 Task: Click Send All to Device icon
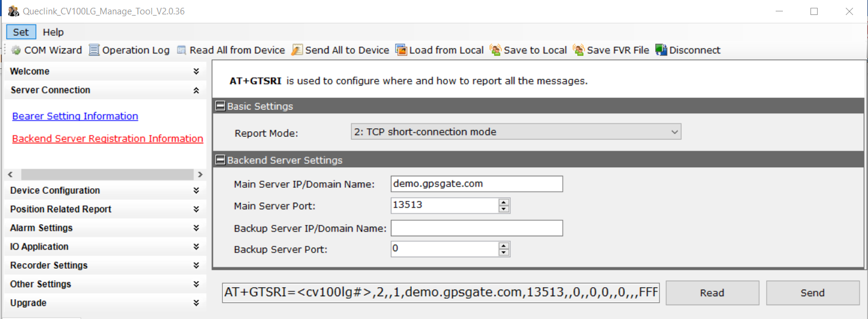(x=297, y=50)
